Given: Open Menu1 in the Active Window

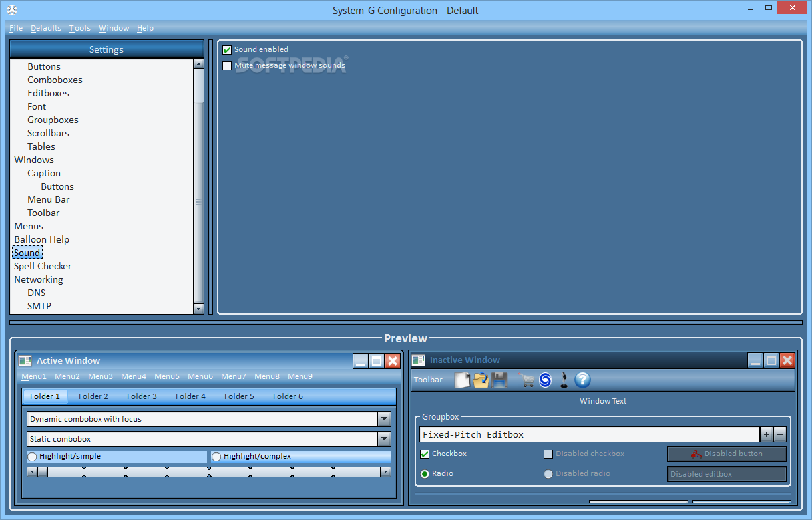Looking at the screenshot, I should (34, 376).
